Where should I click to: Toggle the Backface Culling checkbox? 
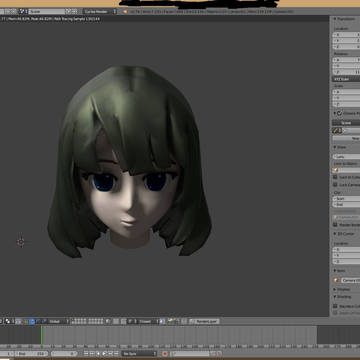(336, 306)
